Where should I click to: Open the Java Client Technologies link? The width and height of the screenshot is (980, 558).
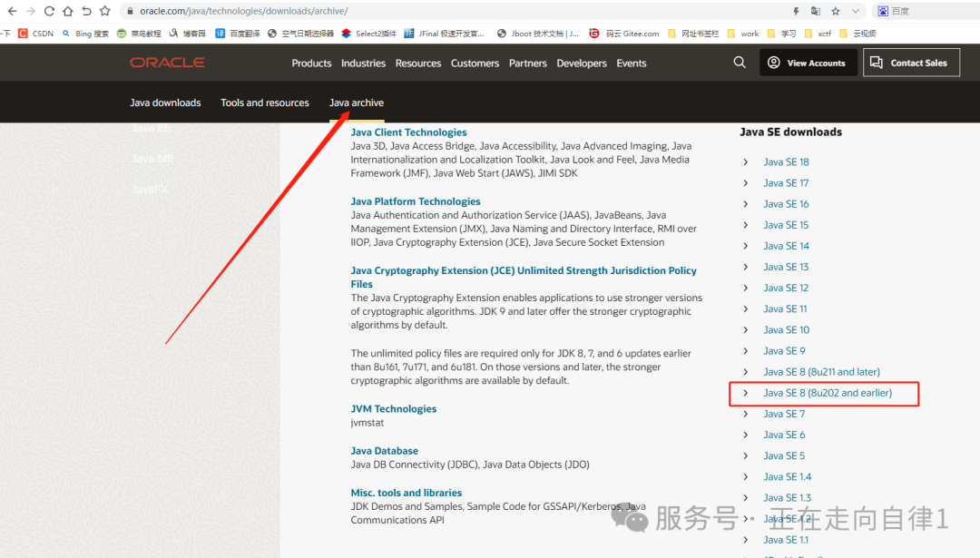(x=408, y=132)
